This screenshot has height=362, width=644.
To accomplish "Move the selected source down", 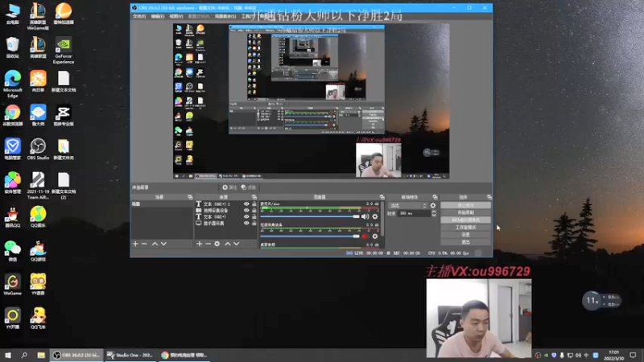I will 237,244.
